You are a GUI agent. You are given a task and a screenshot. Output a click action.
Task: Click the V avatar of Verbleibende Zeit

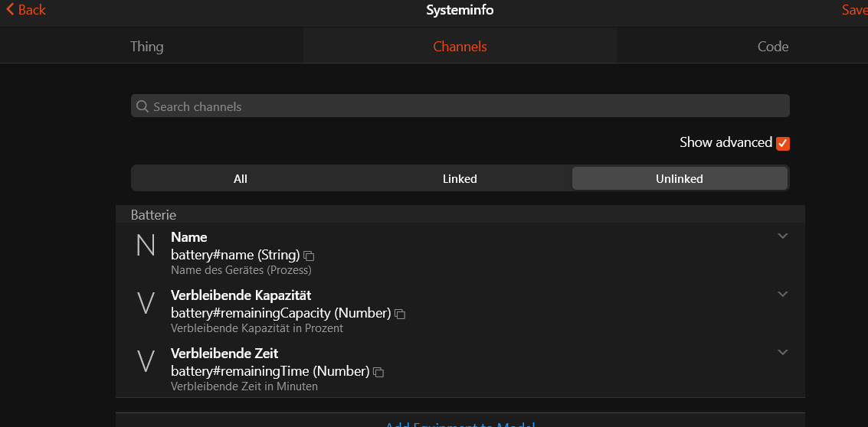tap(146, 362)
